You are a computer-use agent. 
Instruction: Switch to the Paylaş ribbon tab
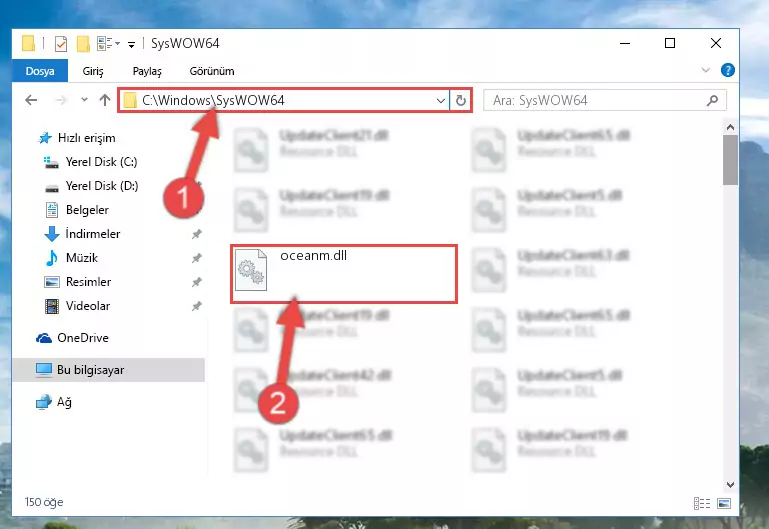pos(147,71)
